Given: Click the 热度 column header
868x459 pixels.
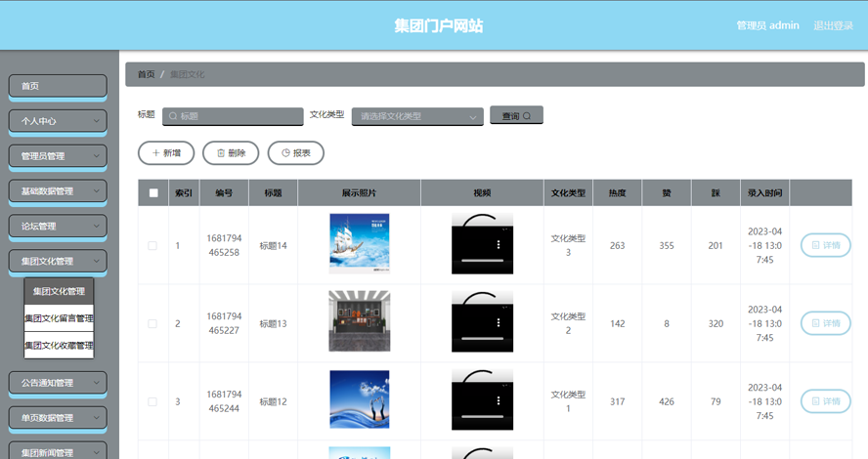Looking at the screenshot, I should pos(617,193).
